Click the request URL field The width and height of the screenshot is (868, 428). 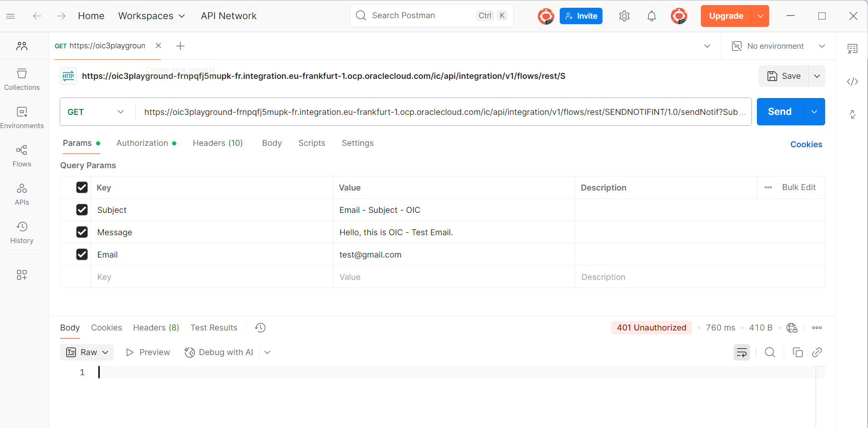pyautogui.click(x=444, y=112)
